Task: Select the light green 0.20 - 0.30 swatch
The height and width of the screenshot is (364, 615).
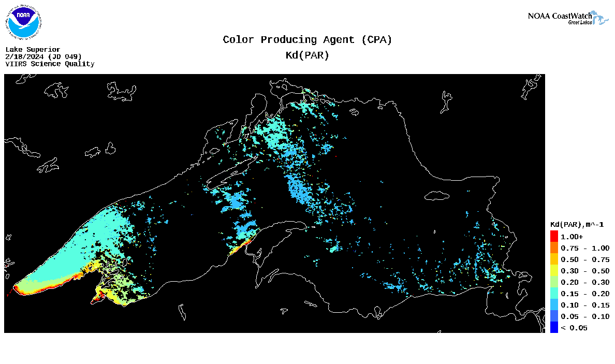Action: 554,282
